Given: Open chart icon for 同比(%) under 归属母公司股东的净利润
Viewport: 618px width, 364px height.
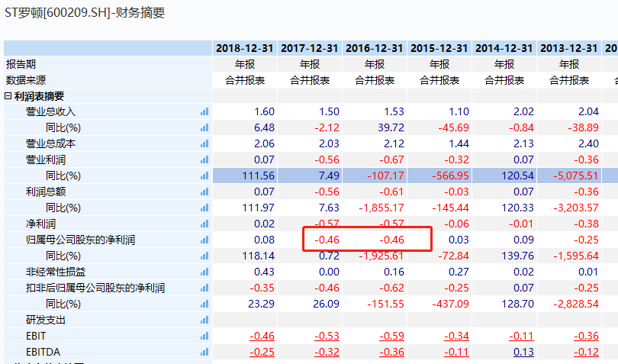Looking at the screenshot, I should tap(204, 256).
